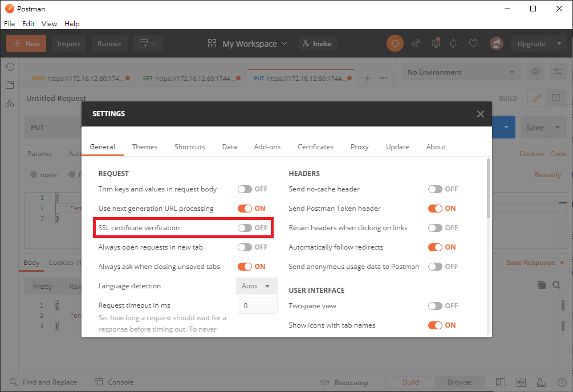Screen dimensions: 573x392
Task: Toggle the sidebar visibility icon
Action: 501,382
